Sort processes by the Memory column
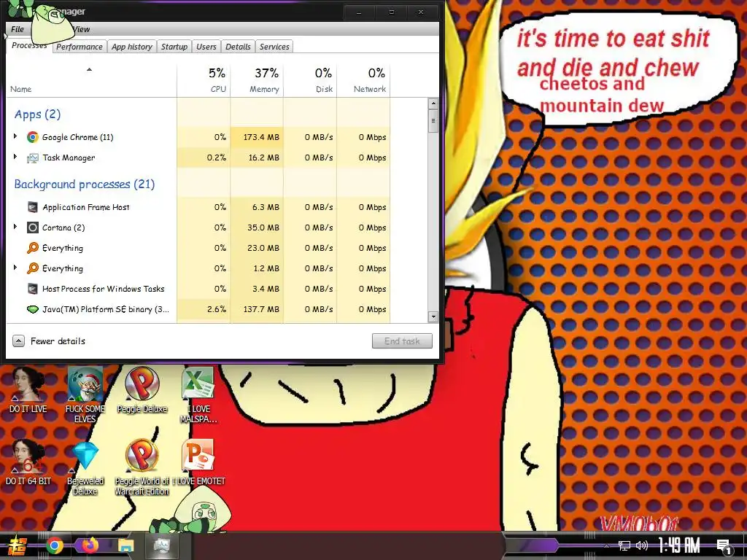 coord(257,80)
